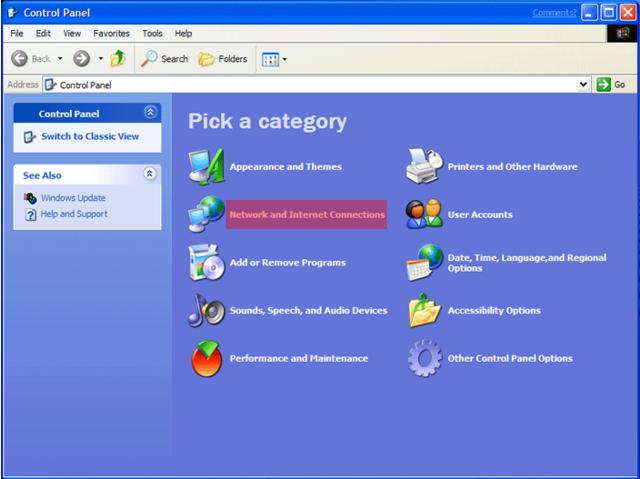Viewport: 640px width, 479px height.
Task: Click Performance and Maintenance text link
Action: [x=299, y=358]
